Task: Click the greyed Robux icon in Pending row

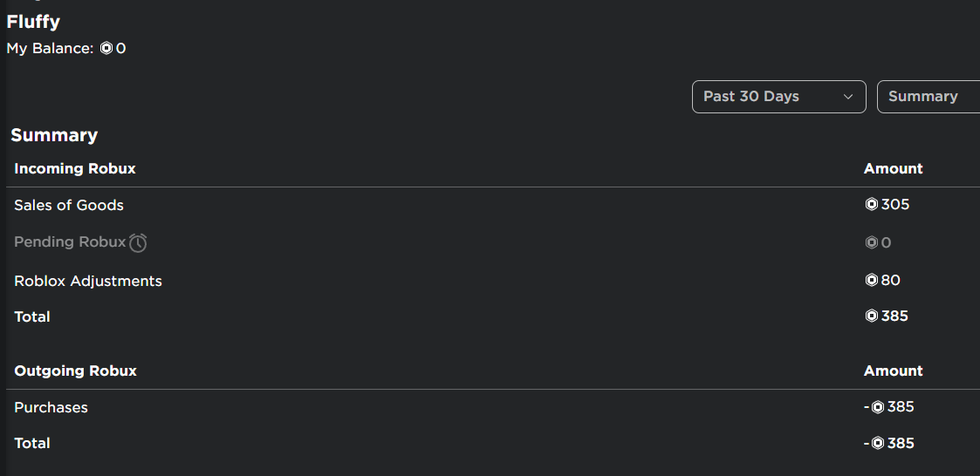Action: [x=871, y=242]
